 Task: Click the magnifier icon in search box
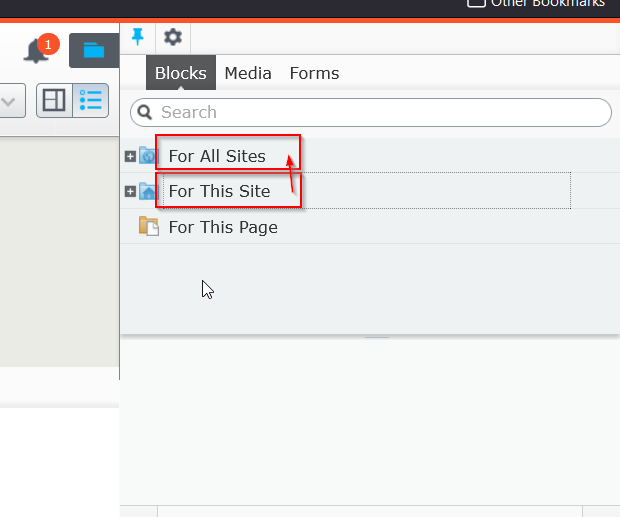(146, 112)
